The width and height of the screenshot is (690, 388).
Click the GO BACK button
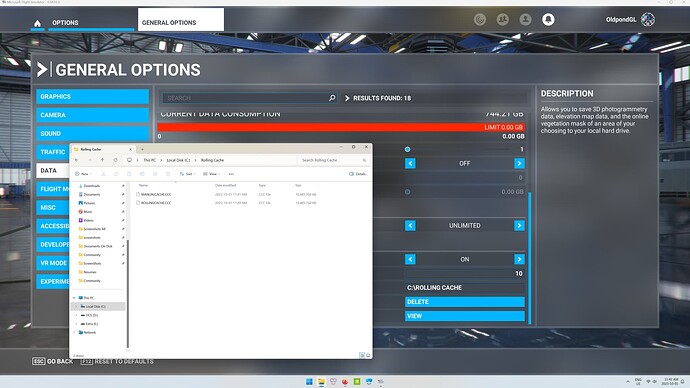point(52,361)
